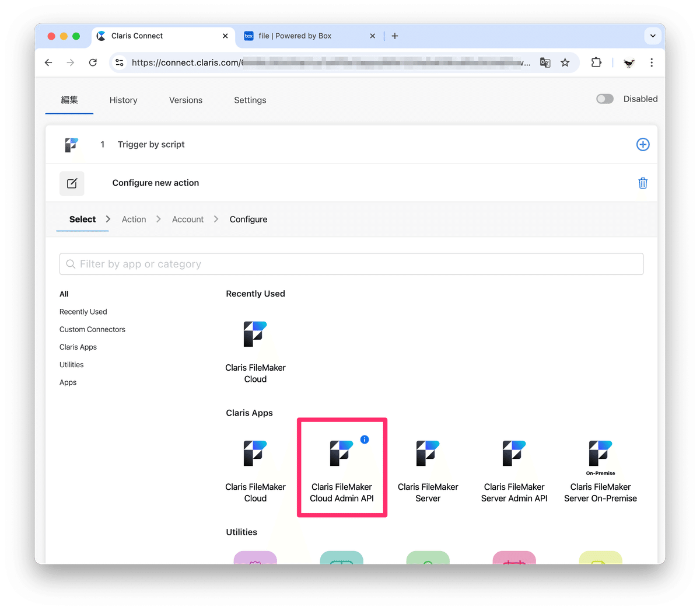Toggle the Disabled switch
700x610 pixels.
(x=605, y=99)
